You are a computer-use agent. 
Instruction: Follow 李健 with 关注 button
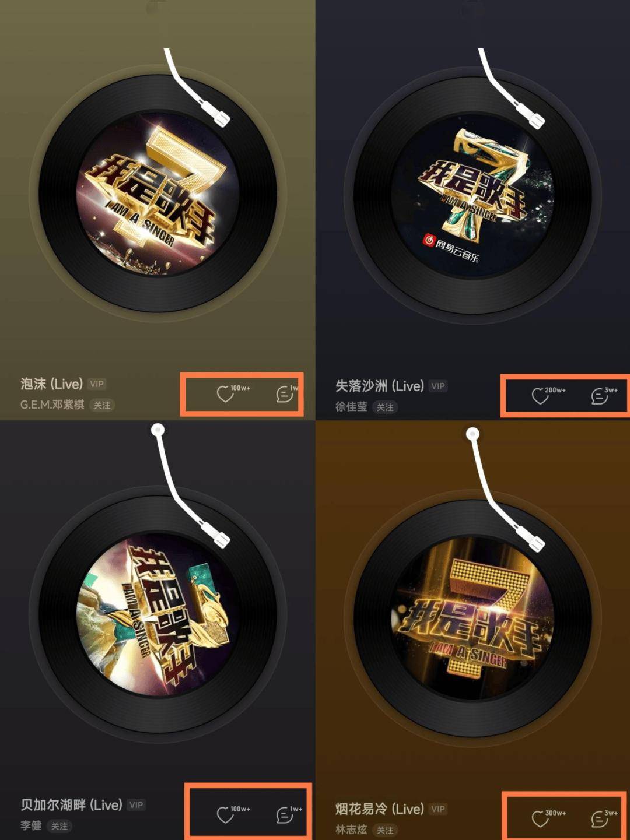click(x=60, y=826)
